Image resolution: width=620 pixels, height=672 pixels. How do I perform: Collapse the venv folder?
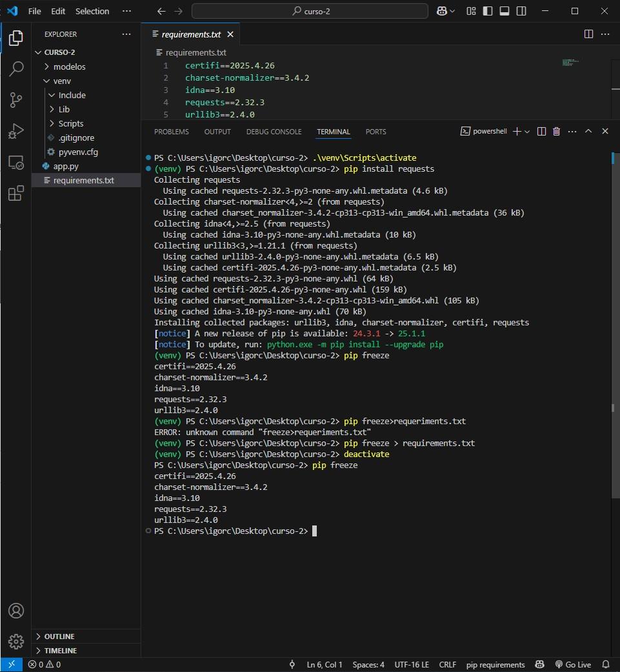[86, 81]
